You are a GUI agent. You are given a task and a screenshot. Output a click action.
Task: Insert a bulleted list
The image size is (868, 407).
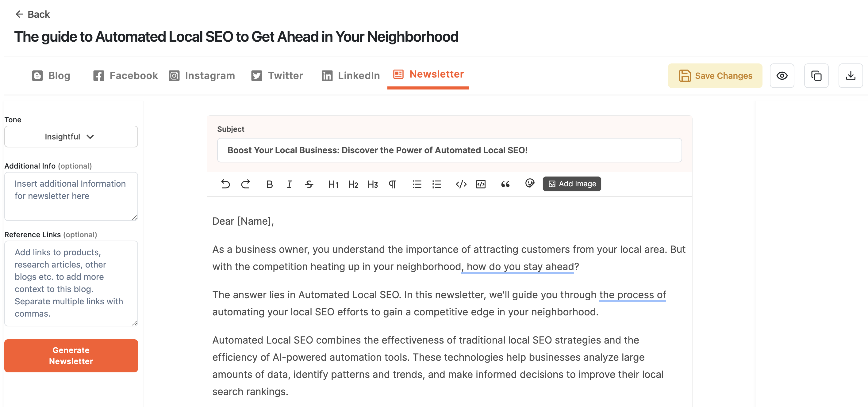(x=417, y=184)
